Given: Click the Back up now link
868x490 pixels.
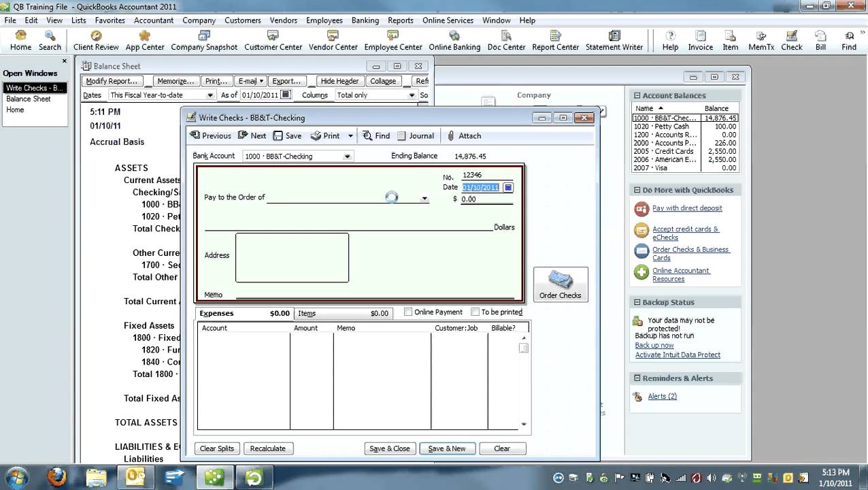Looking at the screenshot, I should [x=654, y=346].
